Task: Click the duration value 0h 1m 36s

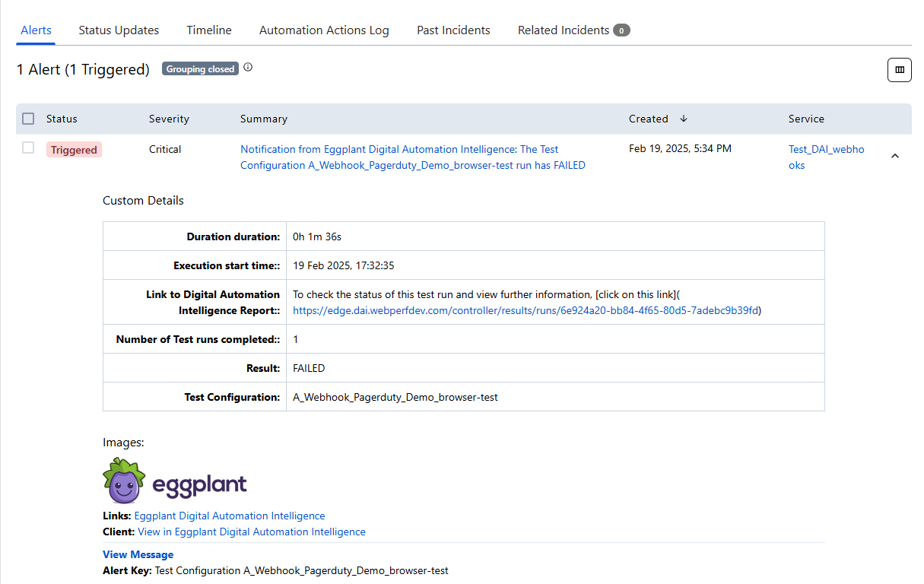Action: pyautogui.click(x=317, y=236)
